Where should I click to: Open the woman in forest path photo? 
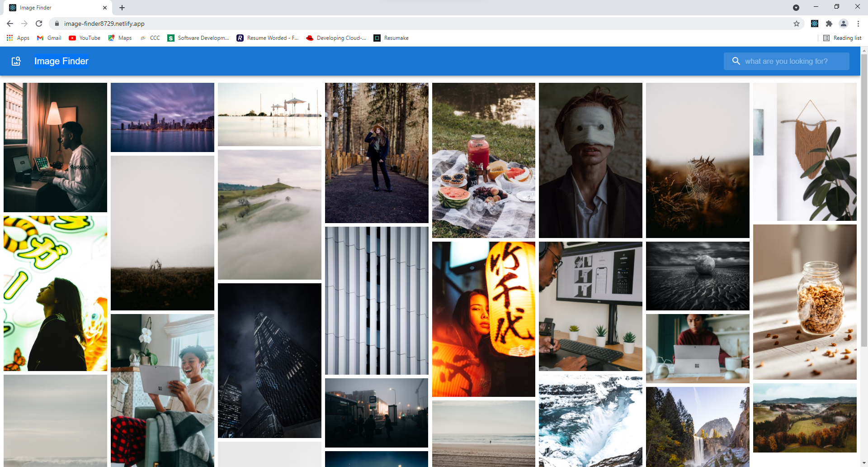tap(377, 153)
